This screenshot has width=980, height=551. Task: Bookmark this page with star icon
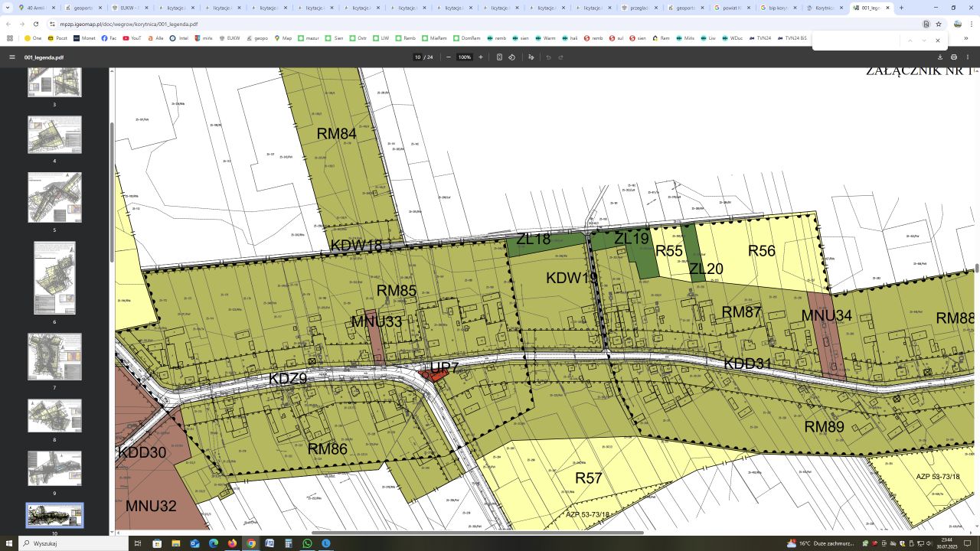click(939, 24)
